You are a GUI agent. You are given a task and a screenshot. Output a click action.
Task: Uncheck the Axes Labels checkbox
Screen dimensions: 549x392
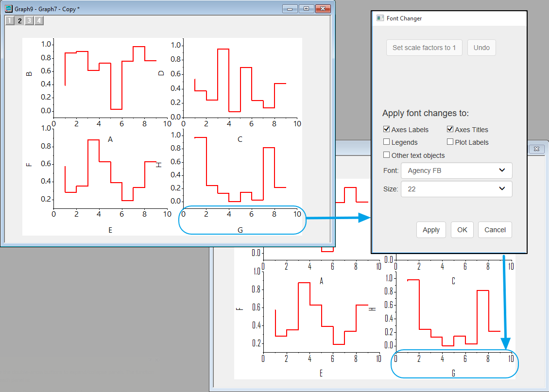click(387, 129)
